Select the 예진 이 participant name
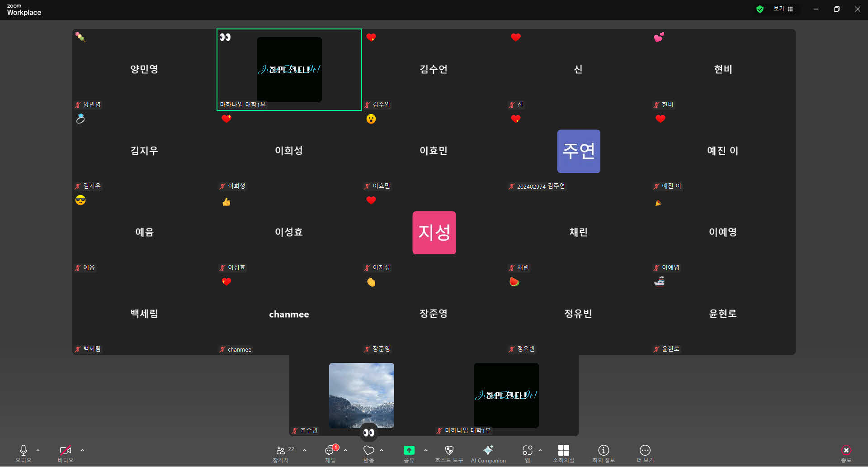 pyautogui.click(x=722, y=151)
